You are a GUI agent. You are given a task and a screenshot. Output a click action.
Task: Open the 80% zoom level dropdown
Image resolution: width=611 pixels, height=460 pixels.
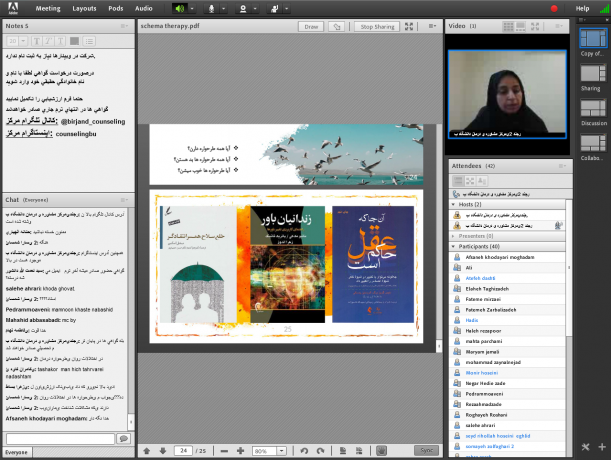(281, 451)
